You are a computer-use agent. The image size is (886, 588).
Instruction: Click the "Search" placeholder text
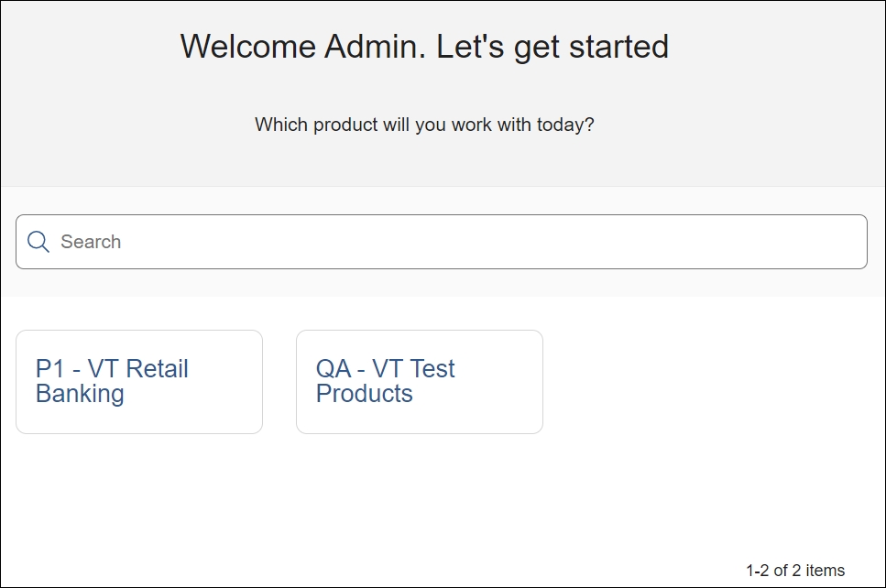point(91,242)
